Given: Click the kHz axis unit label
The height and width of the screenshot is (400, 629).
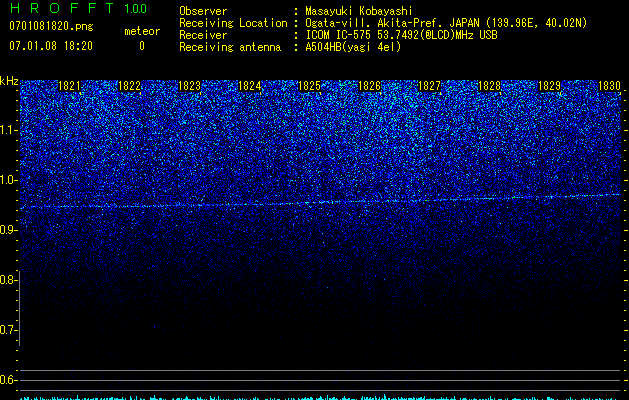Looking at the screenshot, I should (9, 81).
